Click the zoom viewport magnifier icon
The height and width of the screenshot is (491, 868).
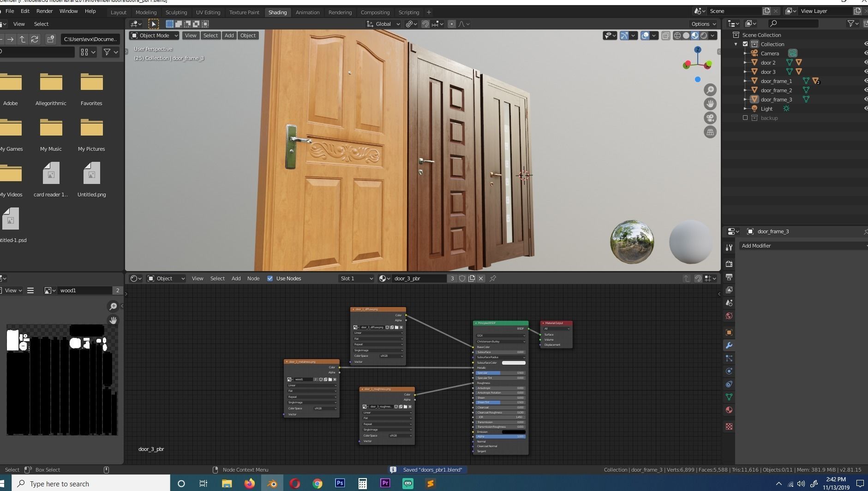[x=710, y=90]
